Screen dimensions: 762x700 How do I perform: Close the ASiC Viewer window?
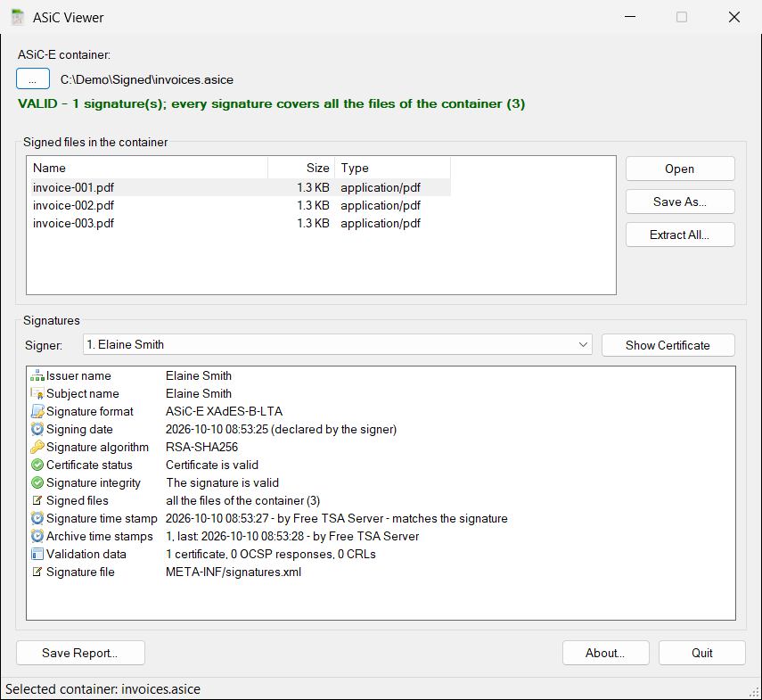(x=734, y=17)
